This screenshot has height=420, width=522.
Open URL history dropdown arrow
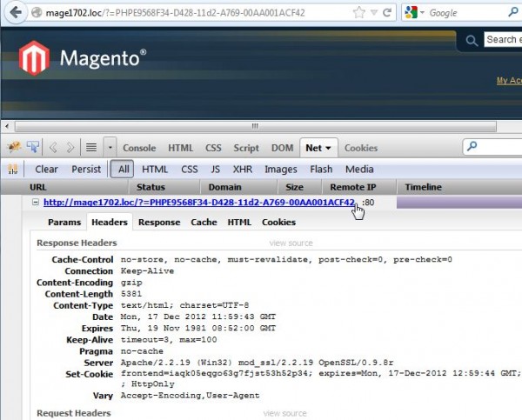click(374, 13)
